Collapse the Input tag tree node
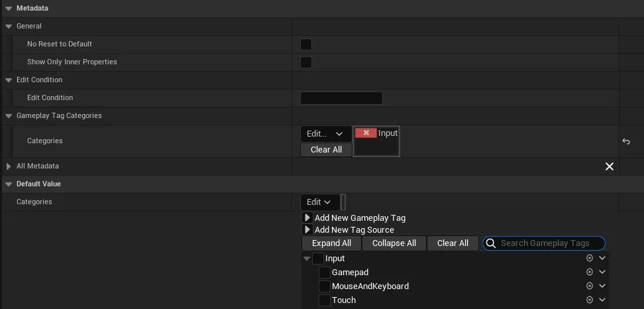 click(307, 259)
